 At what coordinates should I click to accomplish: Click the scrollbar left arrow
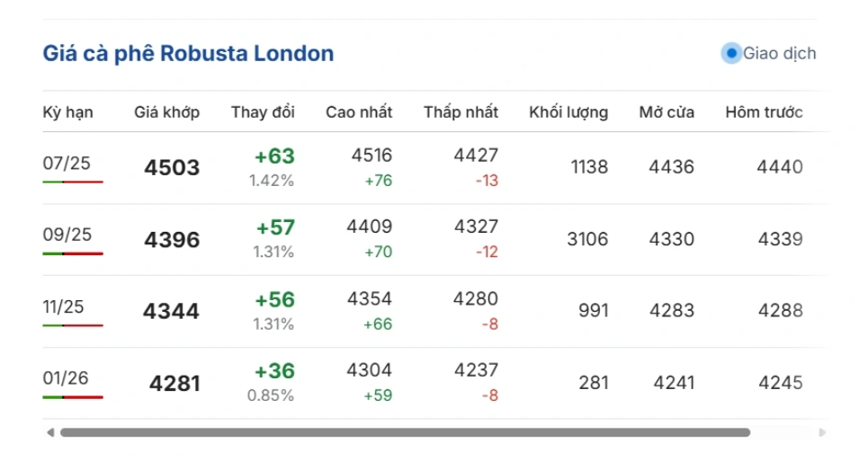(x=50, y=432)
